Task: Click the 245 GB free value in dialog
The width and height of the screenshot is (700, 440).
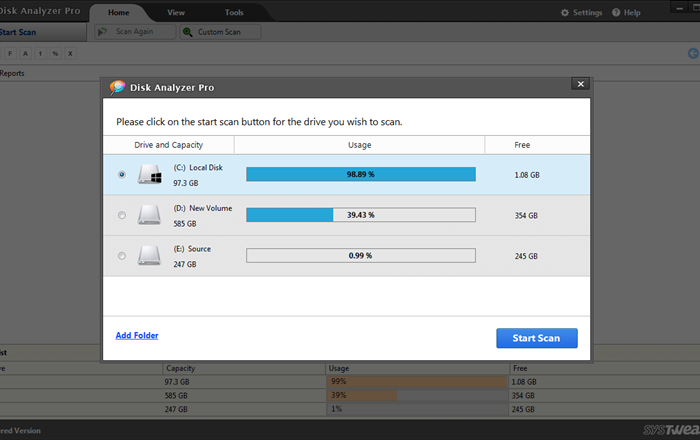Action: [526, 256]
